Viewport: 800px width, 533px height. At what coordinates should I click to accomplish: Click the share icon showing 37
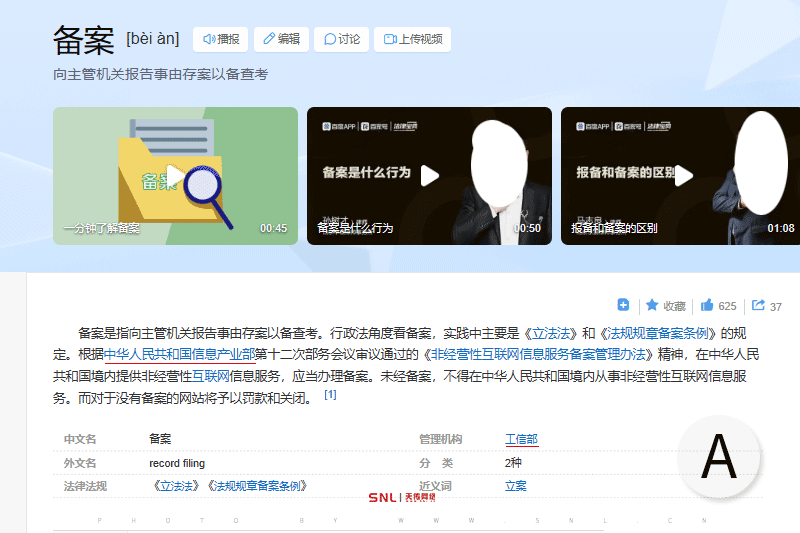click(766, 305)
